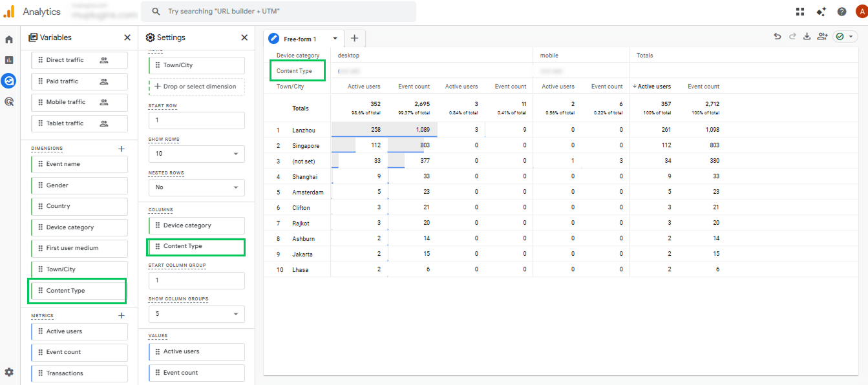Close the Variables panel
The height and width of the screenshot is (385, 868).
pyautogui.click(x=127, y=37)
